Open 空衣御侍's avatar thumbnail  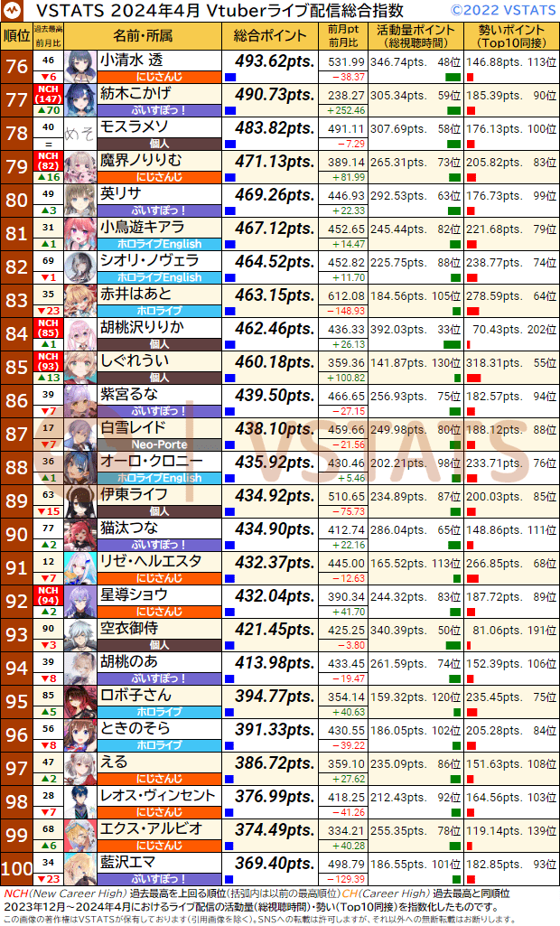[x=80, y=635]
